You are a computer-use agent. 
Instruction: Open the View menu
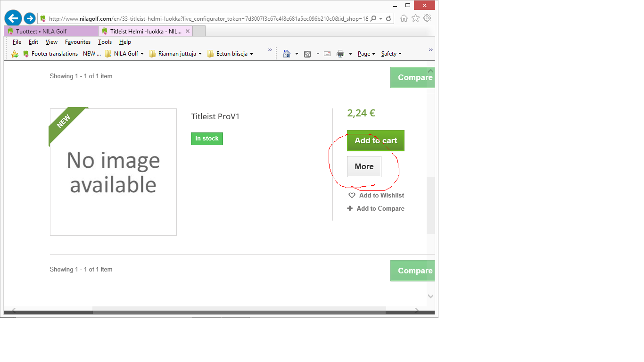click(x=51, y=42)
